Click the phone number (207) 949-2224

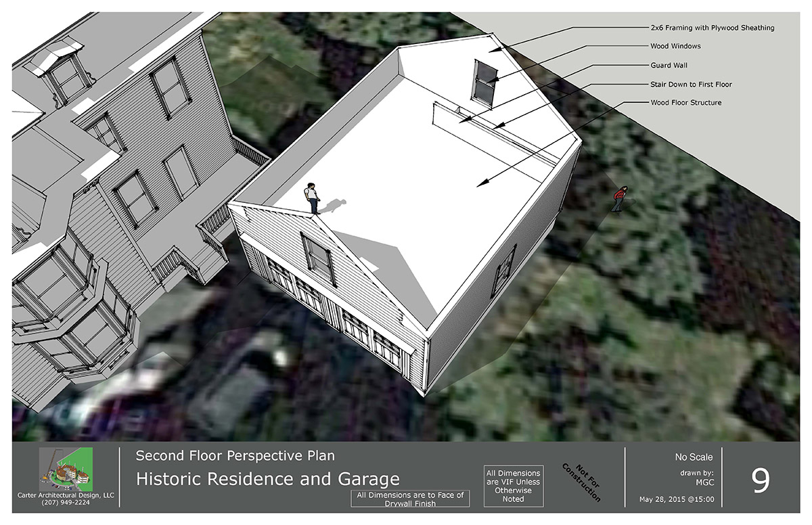click(65, 504)
